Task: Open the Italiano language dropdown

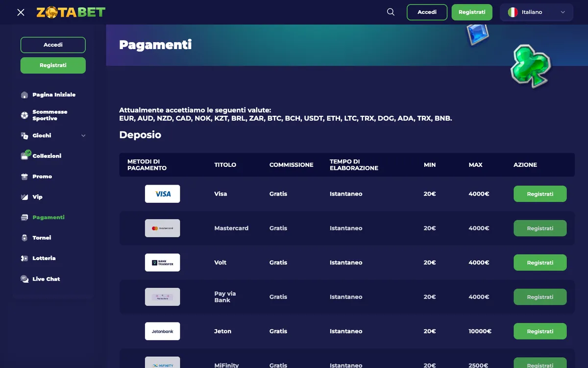Action: pyautogui.click(x=537, y=12)
